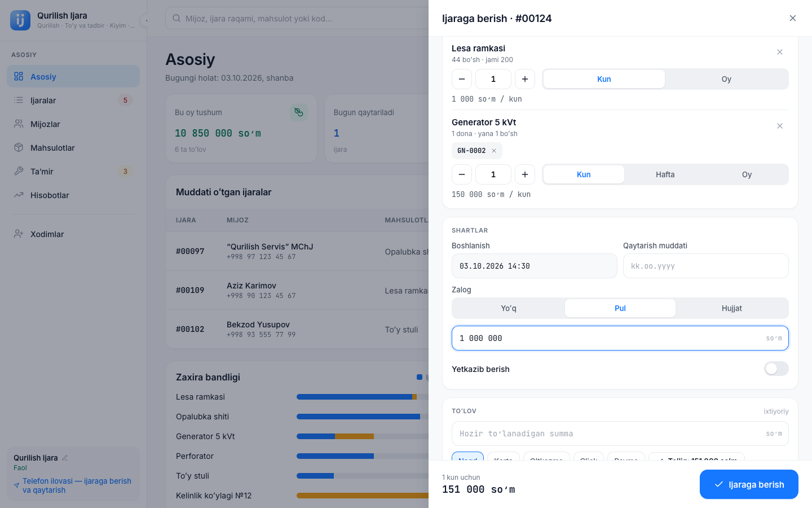The height and width of the screenshot is (508, 812).
Task: Select Yo'q for Zalog
Action: tap(509, 308)
